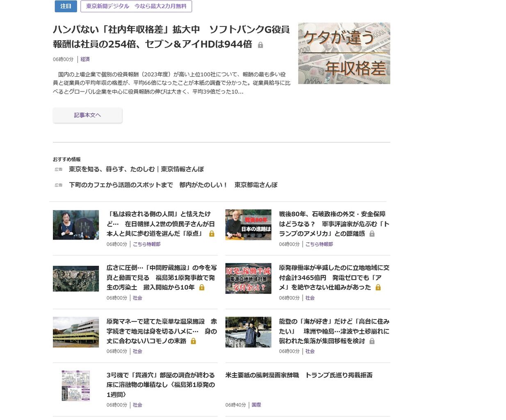
Task: Click the 注目 badge
Action: 66,6
